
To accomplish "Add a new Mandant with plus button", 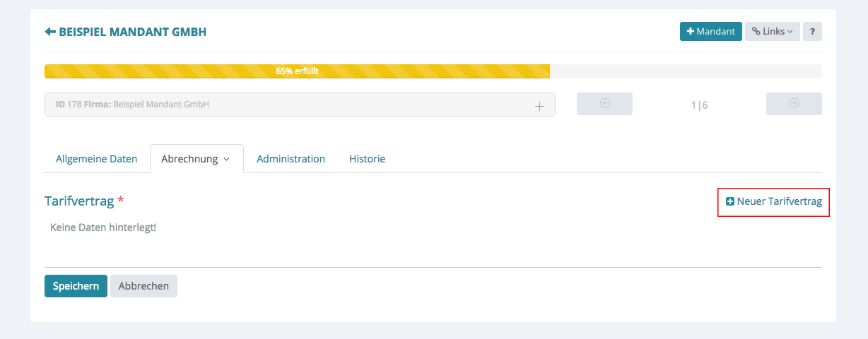I will [711, 32].
